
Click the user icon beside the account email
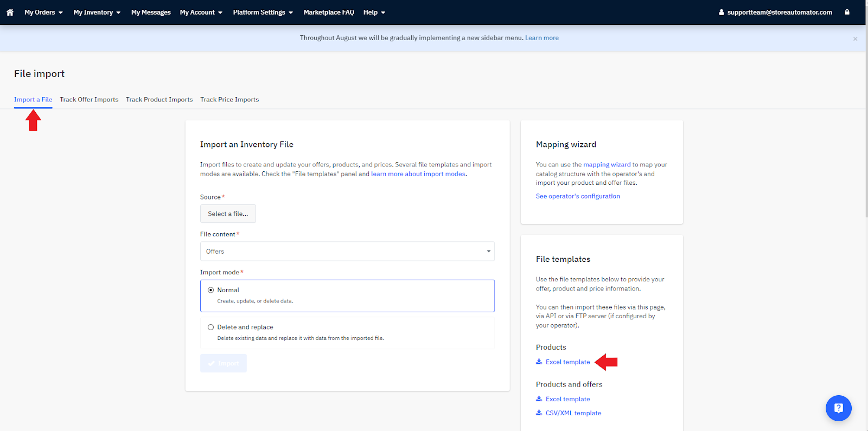722,12
